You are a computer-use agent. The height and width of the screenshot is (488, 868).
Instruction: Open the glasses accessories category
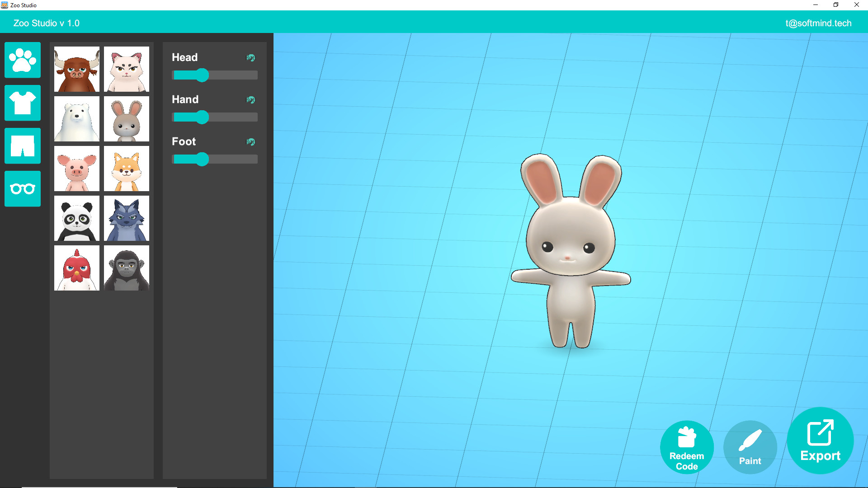pos(22,188)
